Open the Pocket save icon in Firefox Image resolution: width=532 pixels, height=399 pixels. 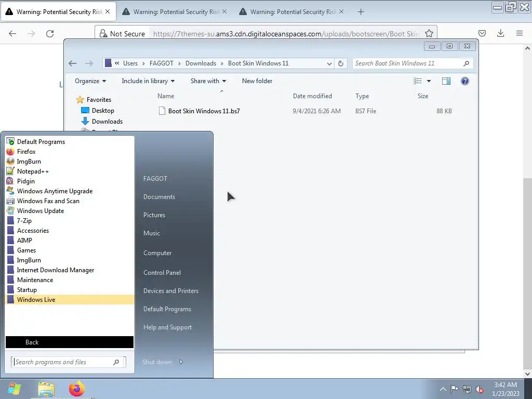[x=482, y=33]
